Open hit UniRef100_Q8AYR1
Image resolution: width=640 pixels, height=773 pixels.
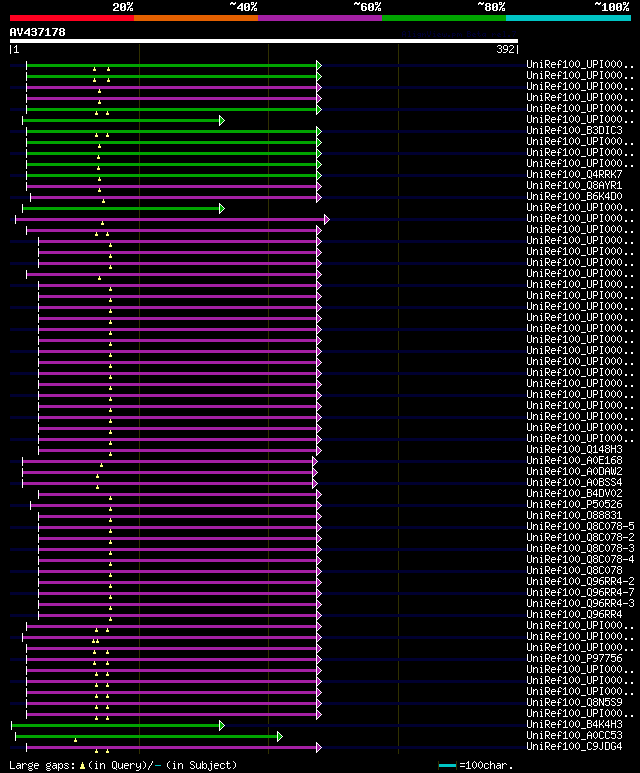pos(574,185)
